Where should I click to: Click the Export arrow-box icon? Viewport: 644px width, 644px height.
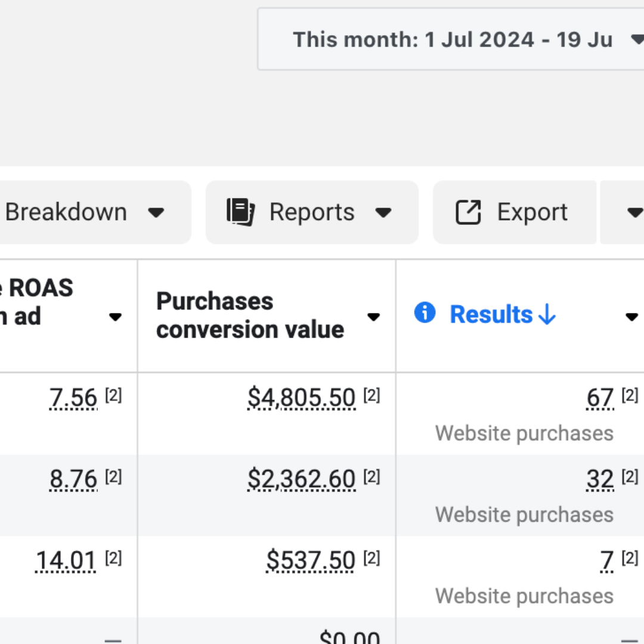(468, 212)
